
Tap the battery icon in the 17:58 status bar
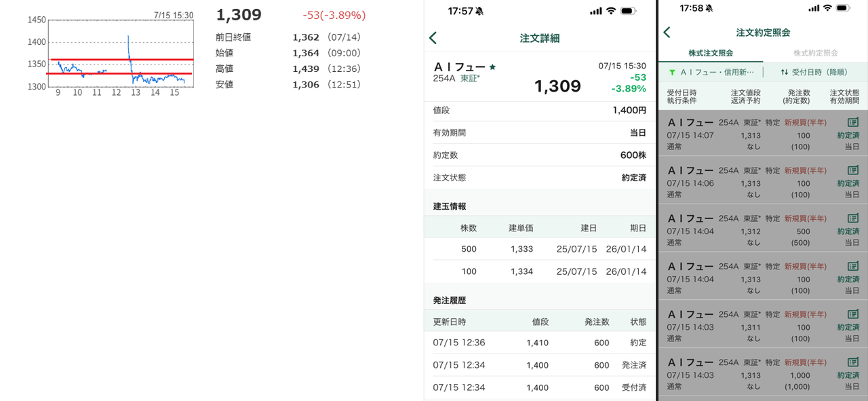842,8
